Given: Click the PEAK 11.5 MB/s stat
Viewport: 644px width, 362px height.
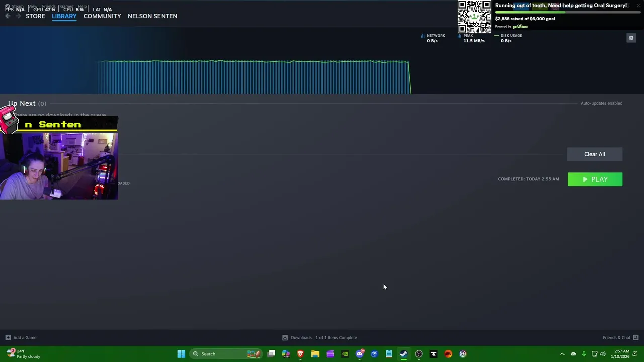Looking at the screenshot, I should coord(472,38).
